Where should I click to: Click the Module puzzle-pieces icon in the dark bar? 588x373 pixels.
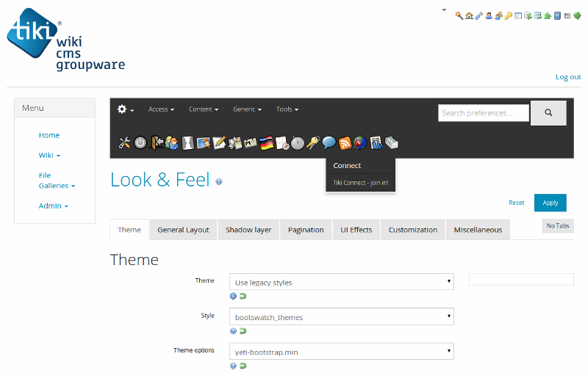click(x=234, y=142)
